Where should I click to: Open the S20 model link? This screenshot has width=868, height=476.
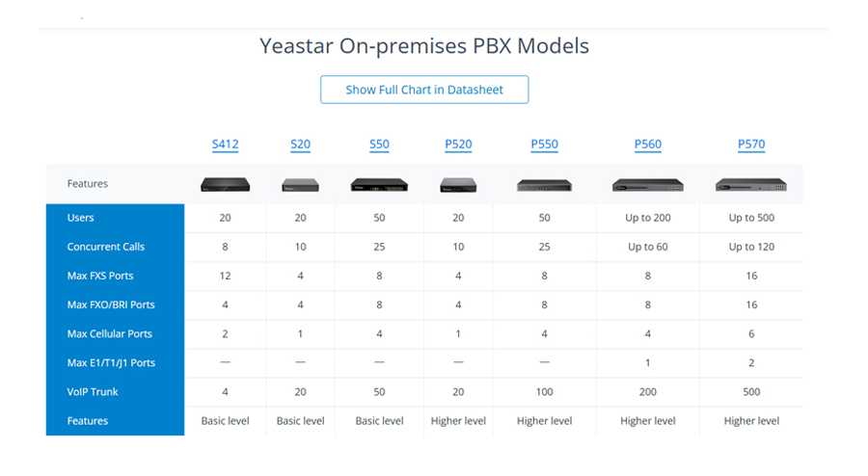(x=300, y=145)
